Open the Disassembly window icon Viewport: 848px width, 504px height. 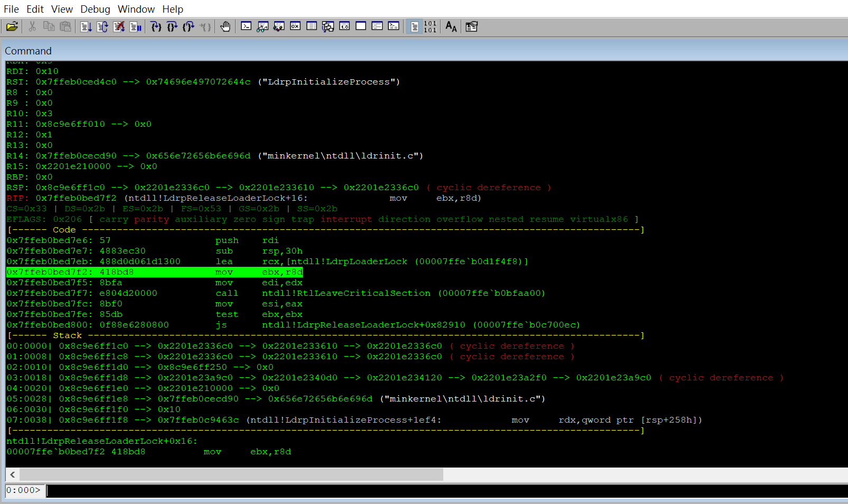[344, 26]
